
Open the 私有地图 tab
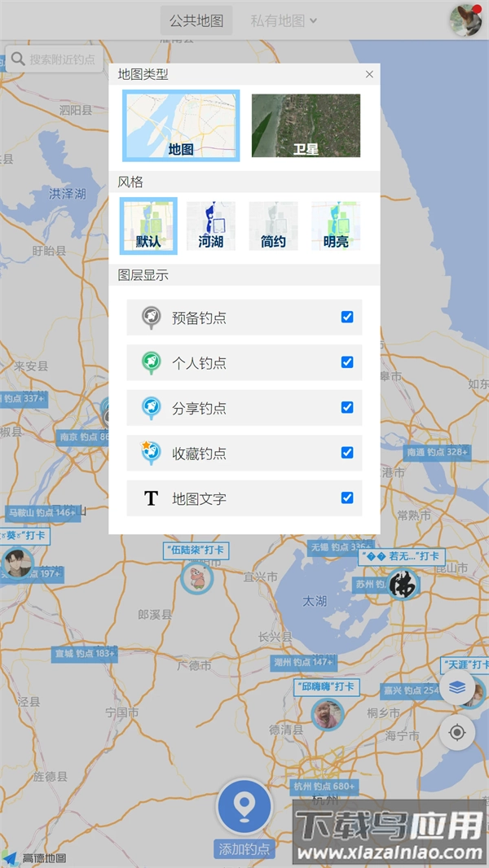pos(277,21)
